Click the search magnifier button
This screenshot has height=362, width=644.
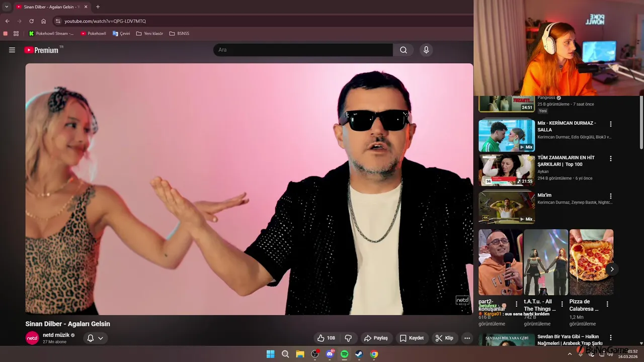coord(404,50)
